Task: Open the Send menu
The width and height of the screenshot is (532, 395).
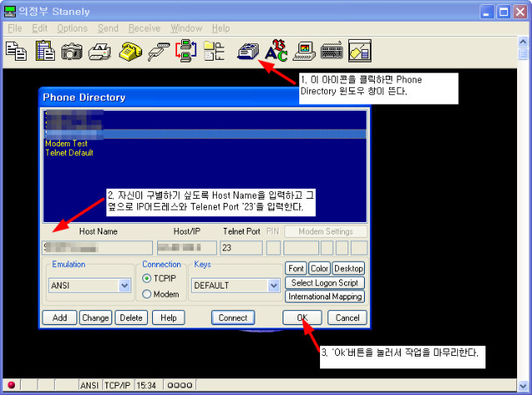Action: click(x=108, y=28)
